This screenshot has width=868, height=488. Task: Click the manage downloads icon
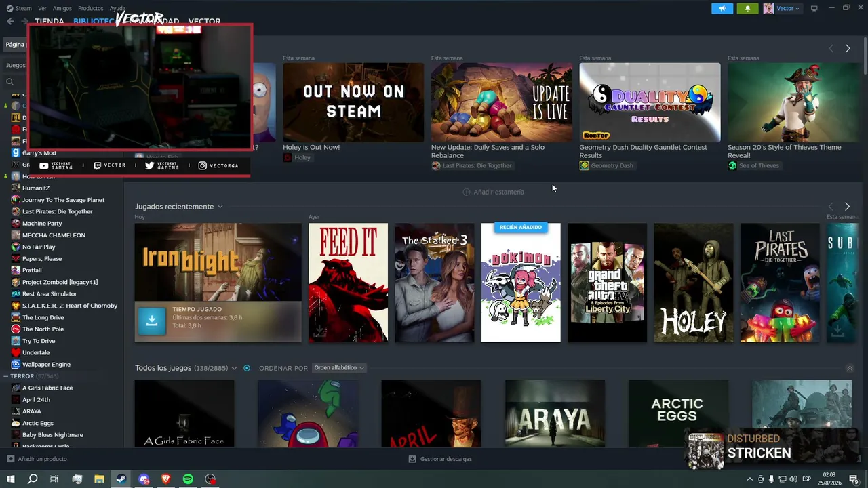point(412,459)
